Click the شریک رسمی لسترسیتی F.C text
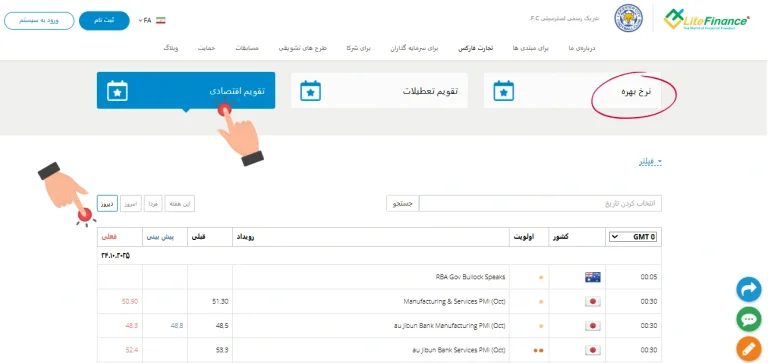The image size is (768, 363). tap(565, 19)
